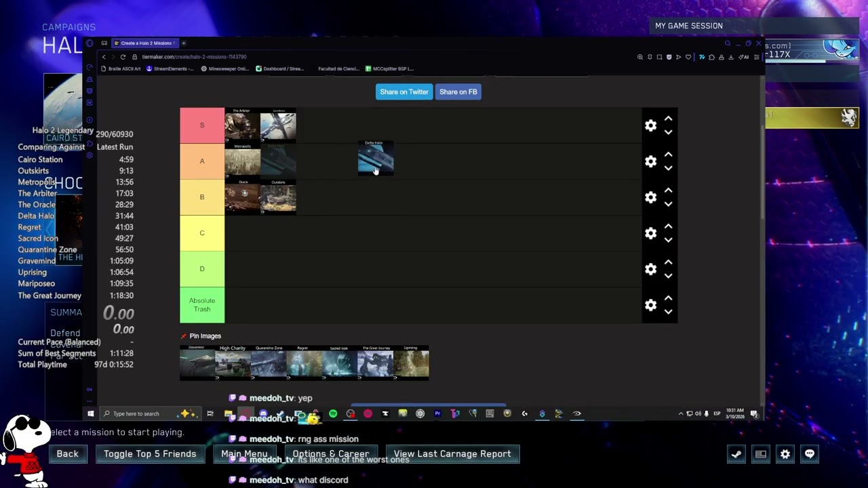Move the B tier row up
Image resolution: width=868 pixels, height=488 pixels.
tap(668, 190)
